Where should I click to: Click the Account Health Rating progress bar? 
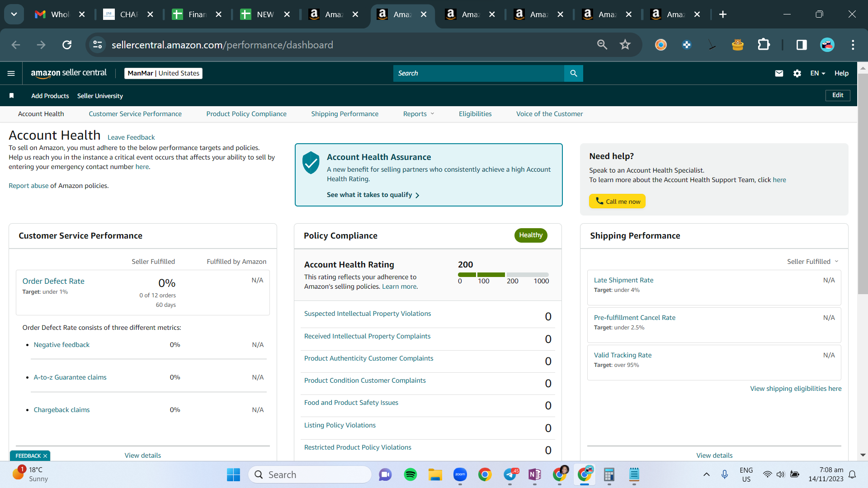pyautogui.click(x=503, y=275)
